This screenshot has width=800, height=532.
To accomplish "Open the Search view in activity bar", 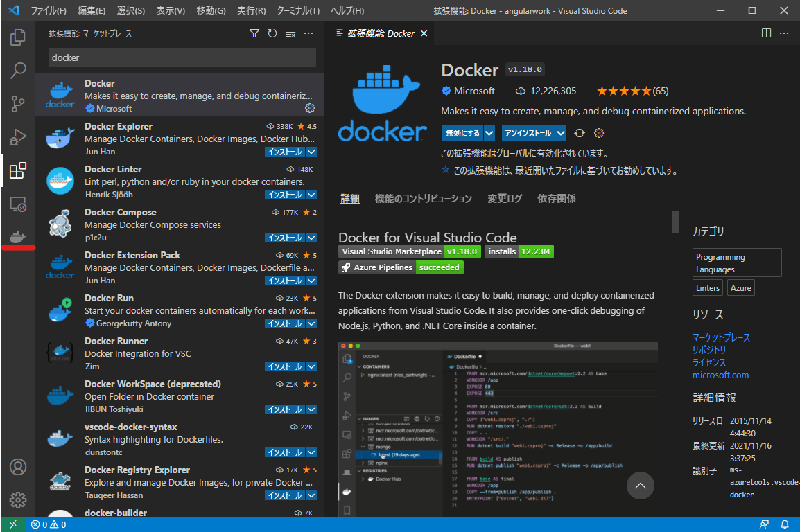I will click(18, 71).
